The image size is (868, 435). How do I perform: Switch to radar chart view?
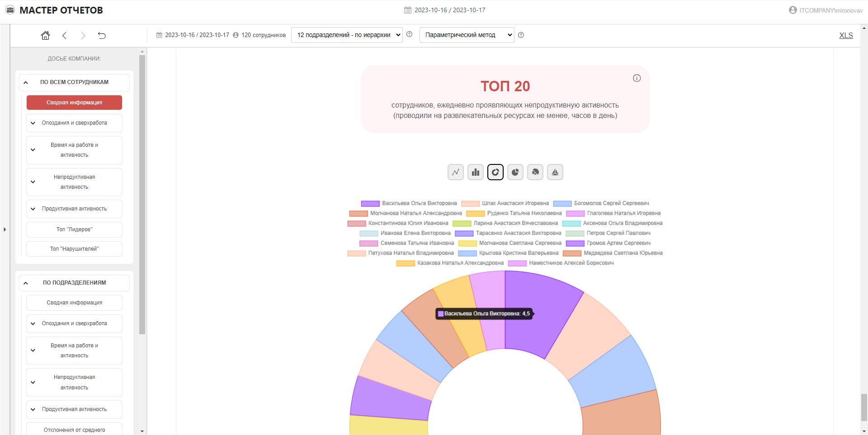tap(555, 172)
